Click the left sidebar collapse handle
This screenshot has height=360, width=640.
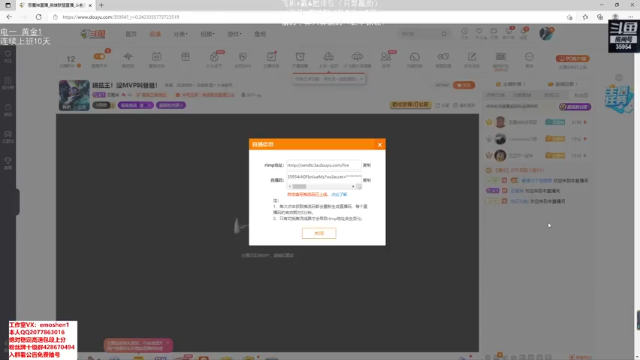[18, 202]
